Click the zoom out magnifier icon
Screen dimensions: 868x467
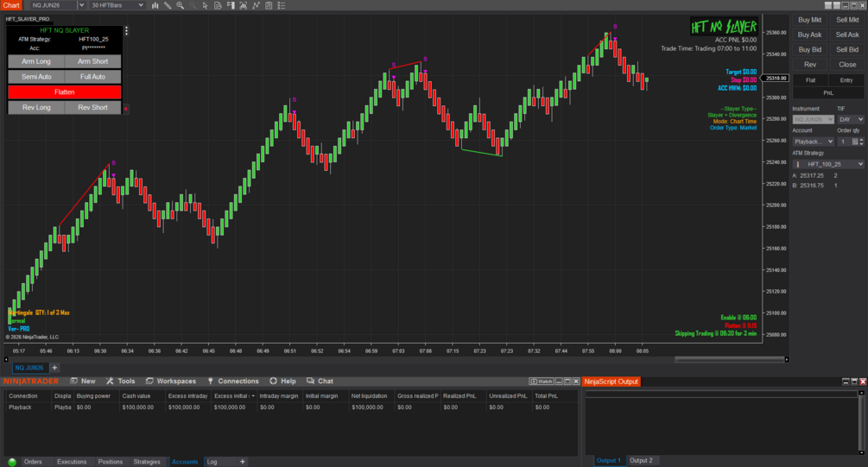193,5
